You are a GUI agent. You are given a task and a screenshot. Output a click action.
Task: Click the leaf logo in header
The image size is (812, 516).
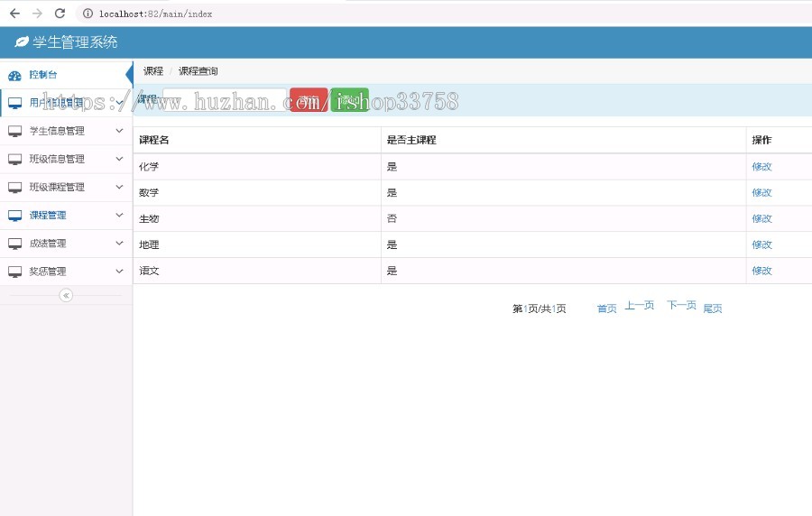click(22, 41)
